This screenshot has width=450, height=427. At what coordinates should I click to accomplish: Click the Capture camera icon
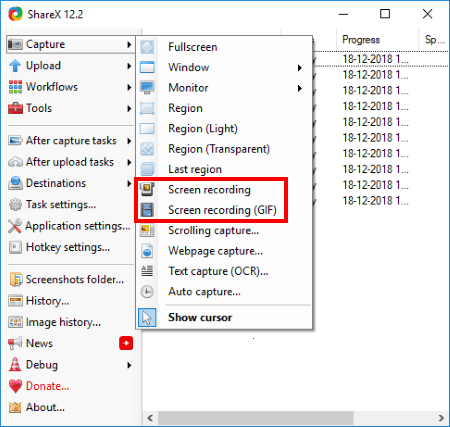coord(15,44)
